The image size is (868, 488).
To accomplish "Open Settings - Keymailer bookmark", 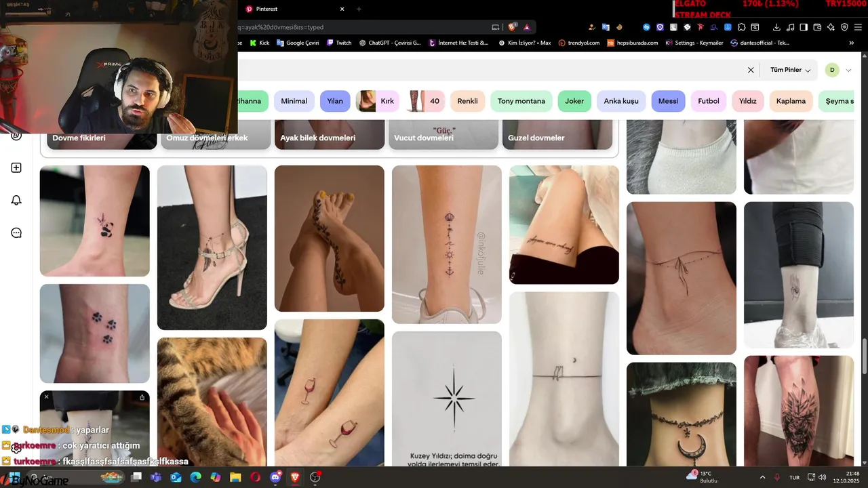I will pyautogui.click(x=695, y=43).
